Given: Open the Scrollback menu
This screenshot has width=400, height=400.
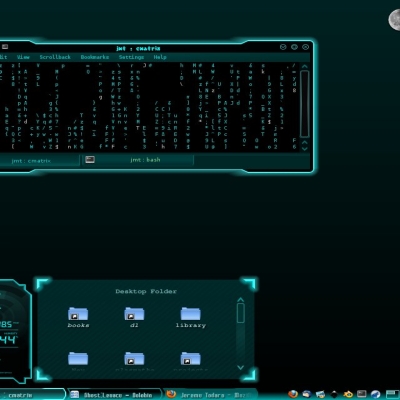Looking at the screenshot, I should pyautogui.click(x=55, y=57).
